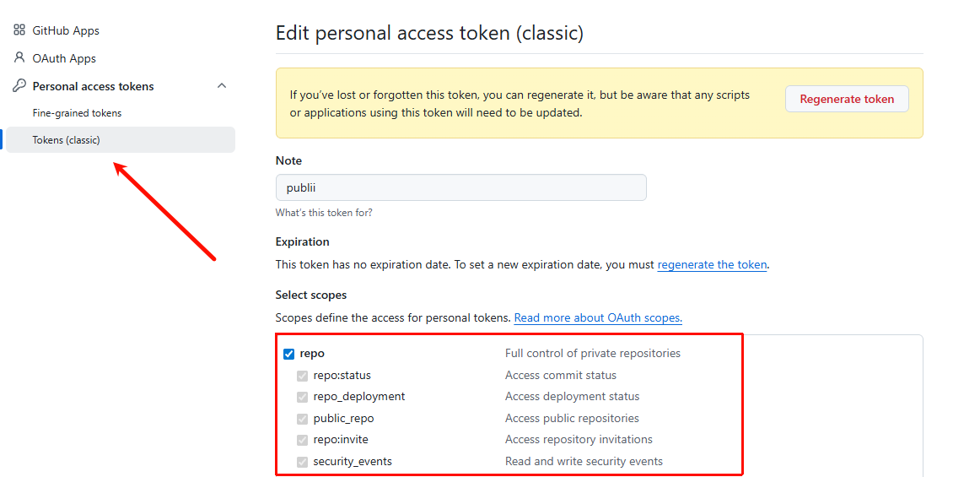Screen dimensions: 980x477
Task: Click the 'Edit personal access token (classic)' heading
Action: pos(429,34)
